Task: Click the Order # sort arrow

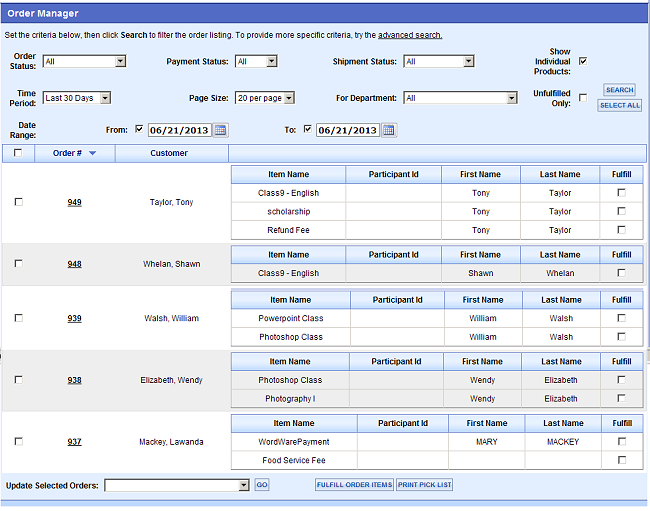Action: (92, 153)
